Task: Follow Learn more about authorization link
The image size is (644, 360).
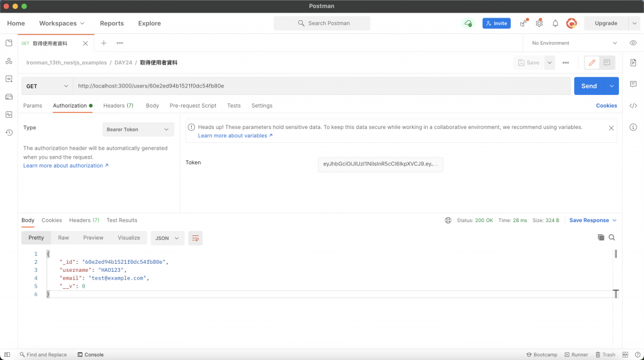Action: tap(65, 166)
